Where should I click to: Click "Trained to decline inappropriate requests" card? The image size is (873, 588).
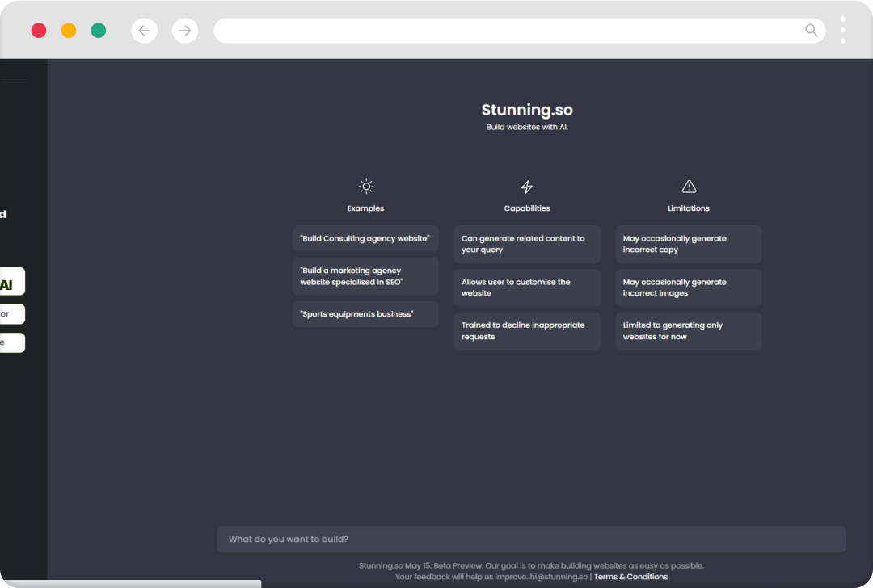[527, 331]
